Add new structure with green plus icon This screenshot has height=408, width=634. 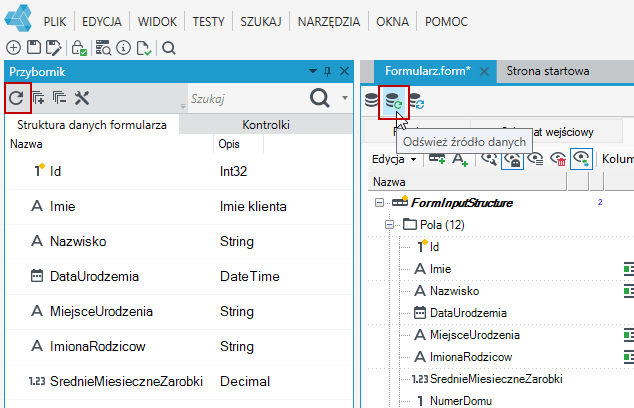[x=437, y=159]
